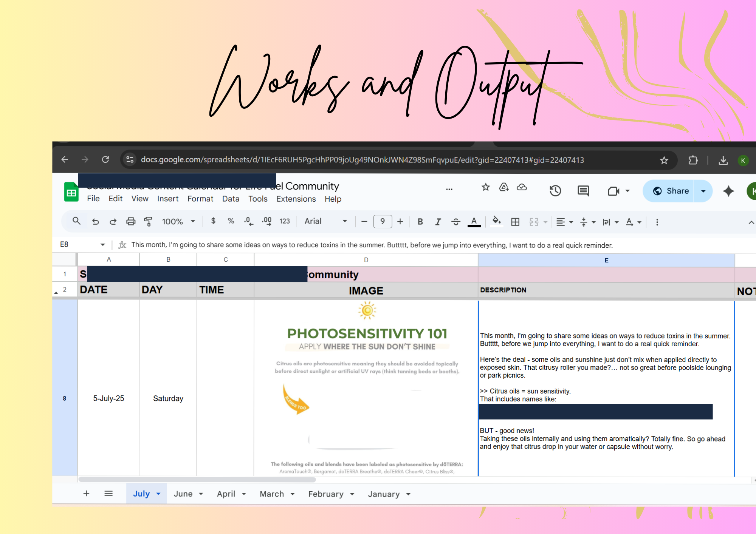Open the comments icon
This screenshot has height=534, width=756.
point(583,191)
